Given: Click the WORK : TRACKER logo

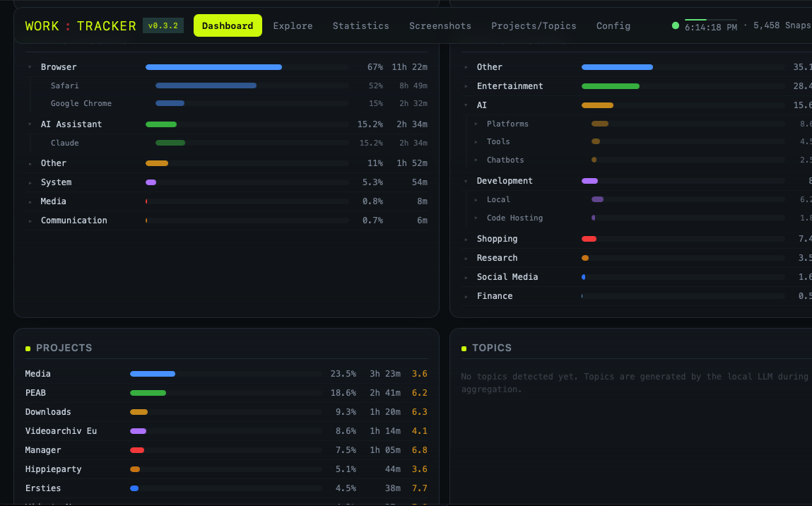Looking at the screenshot, I should tap(81, 26).
